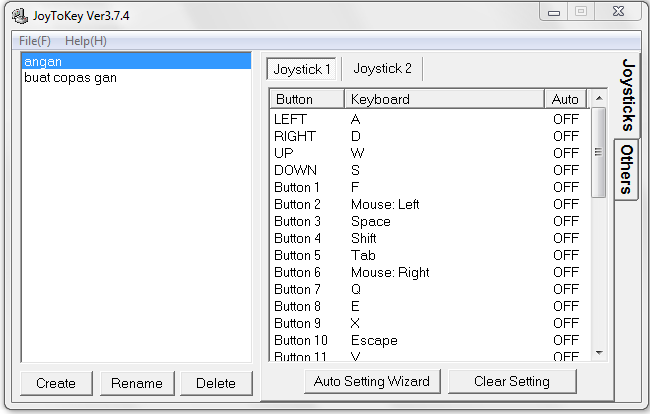
Task: Switch to the Joystick 1 tab
Action: tap(303, 70)
